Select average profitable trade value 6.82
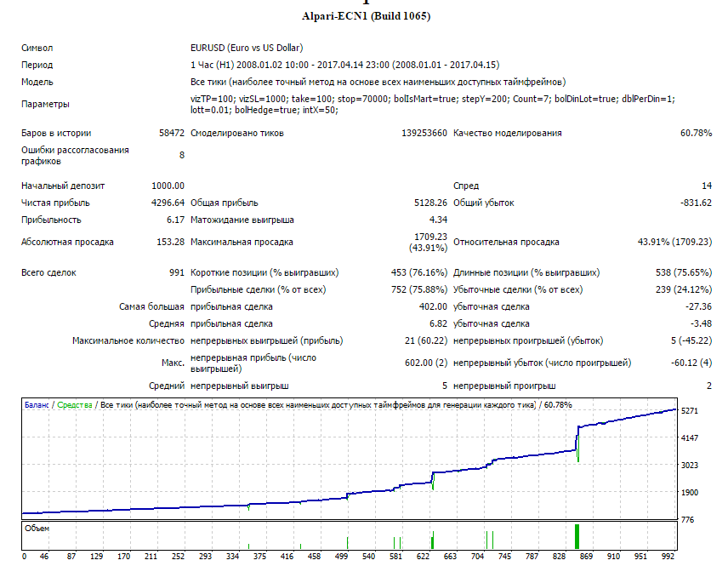Screen dimensions: 728x566 pos(438,324)
